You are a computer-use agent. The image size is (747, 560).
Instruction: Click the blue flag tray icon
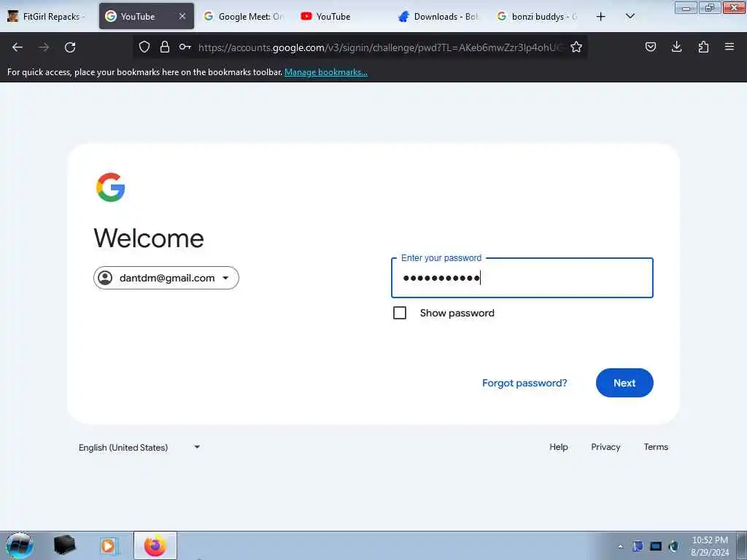[638, 546]
